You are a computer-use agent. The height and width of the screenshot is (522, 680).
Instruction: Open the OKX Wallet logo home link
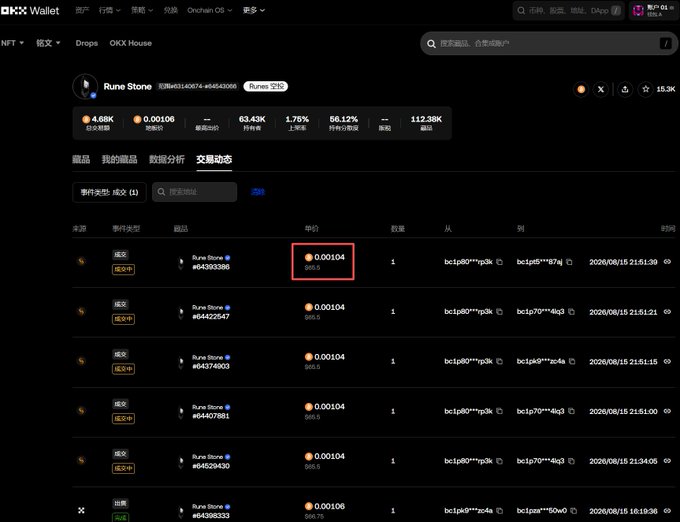30,10
